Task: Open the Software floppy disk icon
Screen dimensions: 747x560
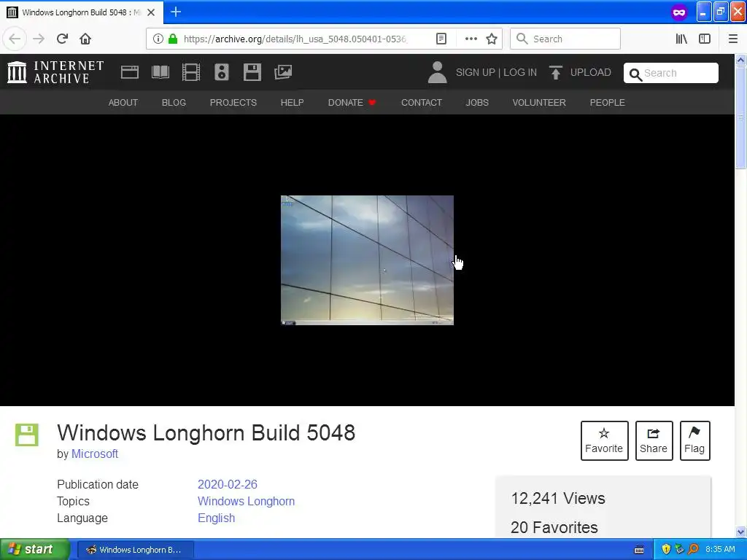Action: tap(252, 72)
